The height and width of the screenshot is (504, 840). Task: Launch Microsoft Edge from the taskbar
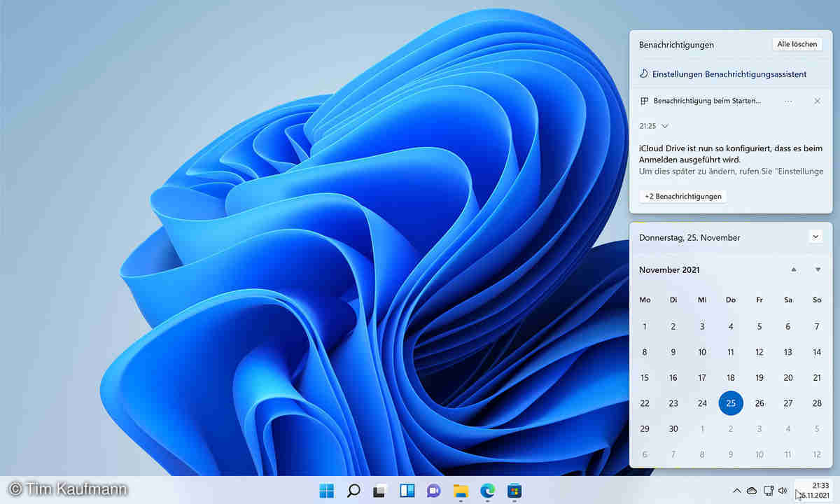coord(487,491)
